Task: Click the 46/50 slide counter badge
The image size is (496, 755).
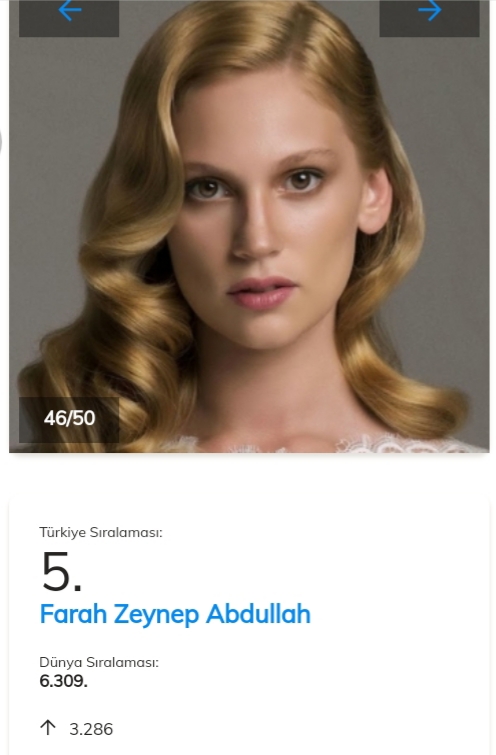Action: 69,418
